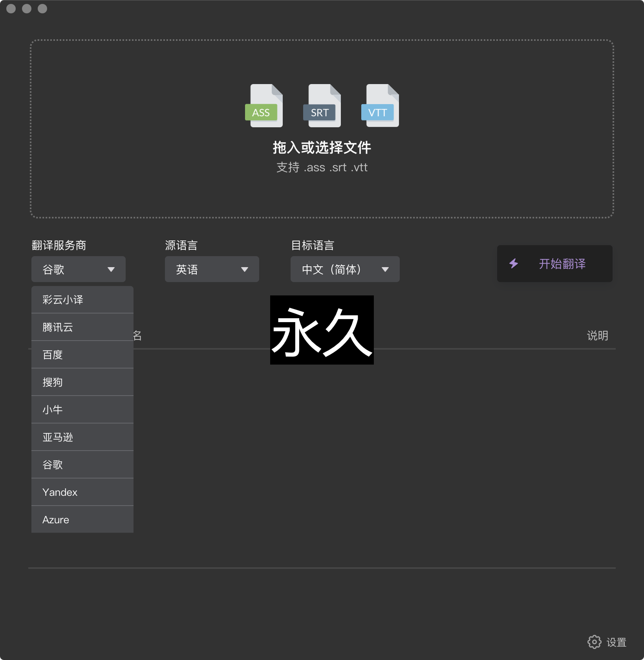Select 小牛 from provider list
The image size is (644, 660).
point(82,410)
